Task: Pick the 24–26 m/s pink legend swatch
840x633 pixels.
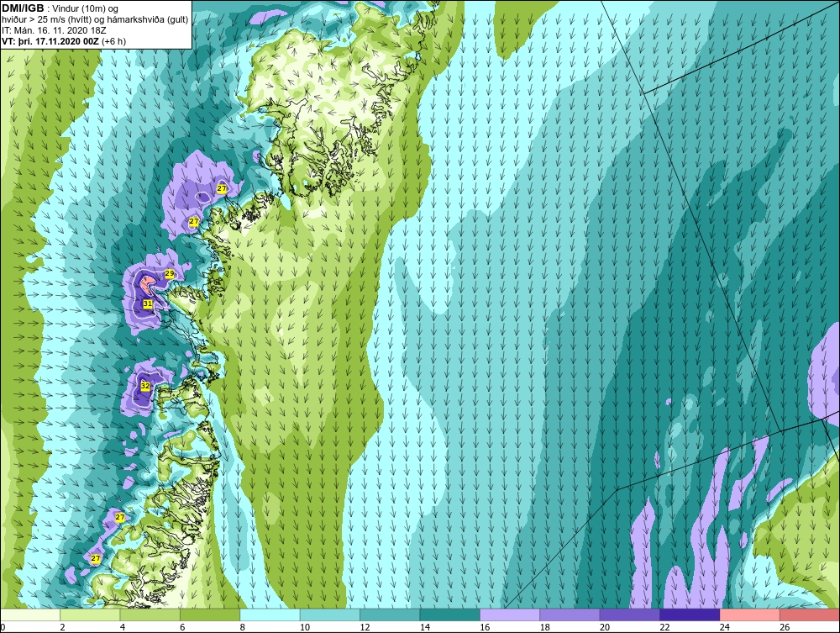Action: click(x=750, y=615)
